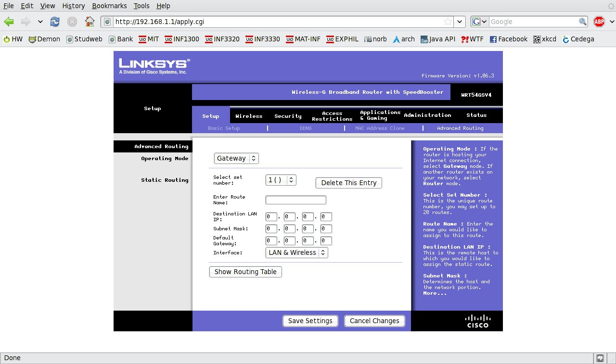The width and height of the screenshot is (616, 364).
Task: Go to Basic Setup sub-tab
Action: 224,128
